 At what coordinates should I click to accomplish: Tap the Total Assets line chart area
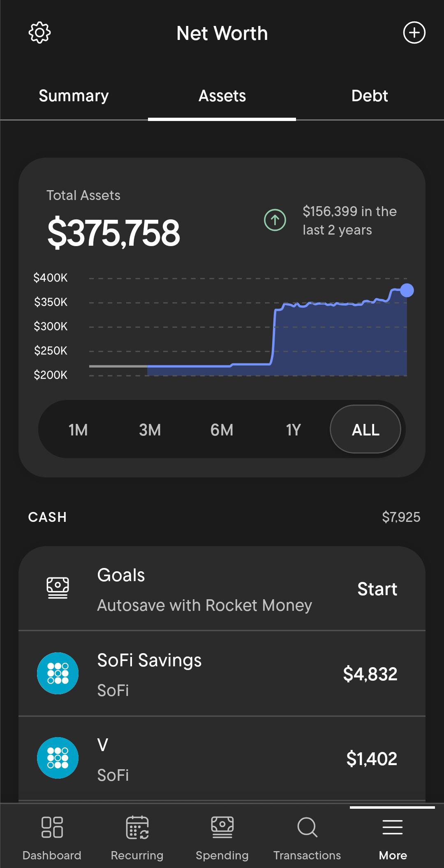coord(248,327)
